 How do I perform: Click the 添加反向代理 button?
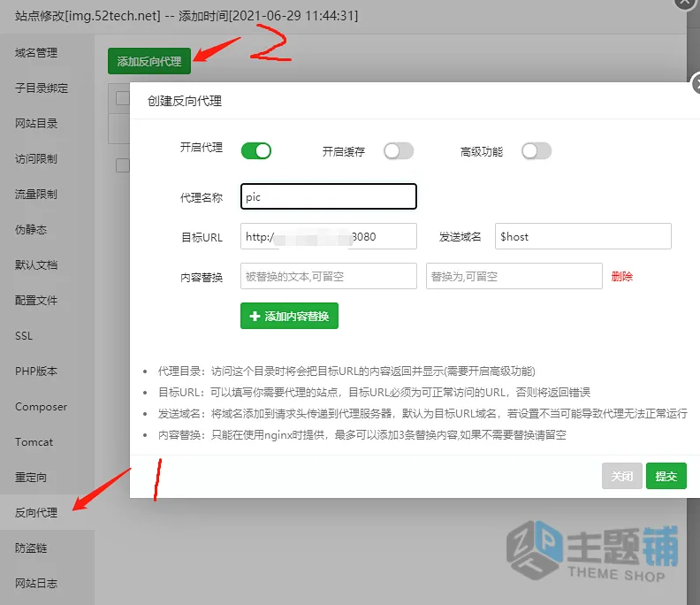[149, 61]
